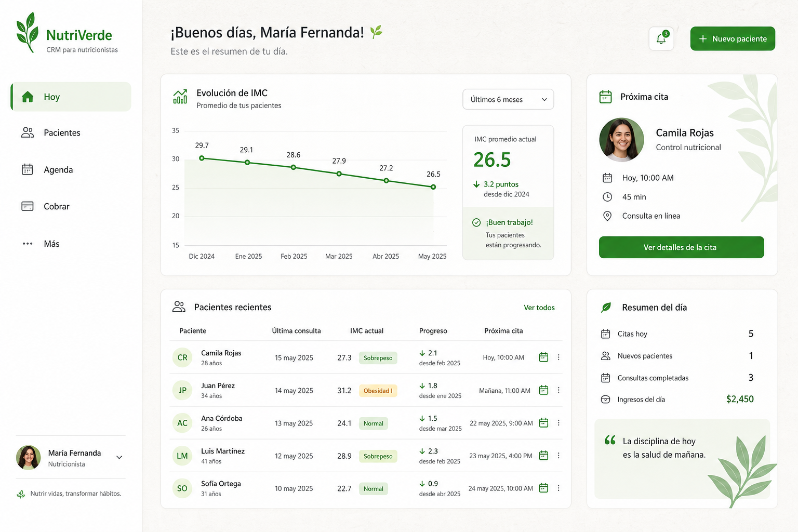Open calendar icon in Sofía Ortega row
The width and height of the screenshot is (798, 532).
(x=543, y=488)
